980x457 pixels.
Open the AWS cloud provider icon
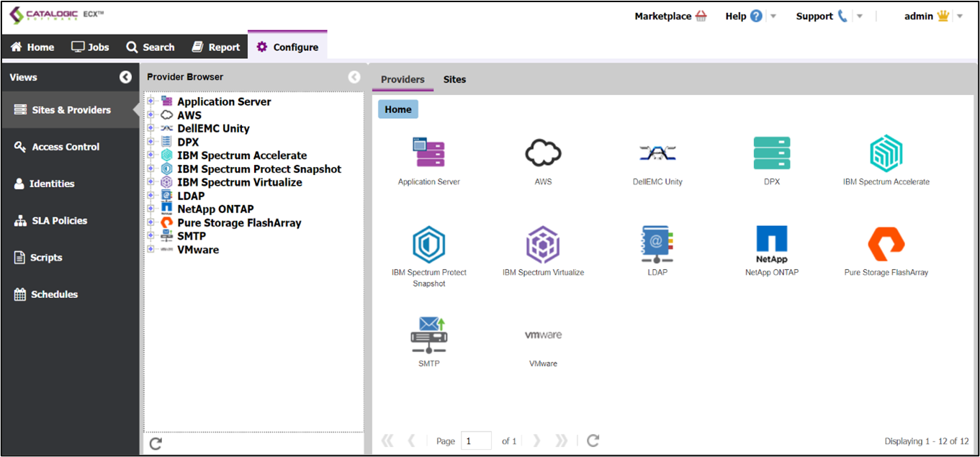(543, 153)
